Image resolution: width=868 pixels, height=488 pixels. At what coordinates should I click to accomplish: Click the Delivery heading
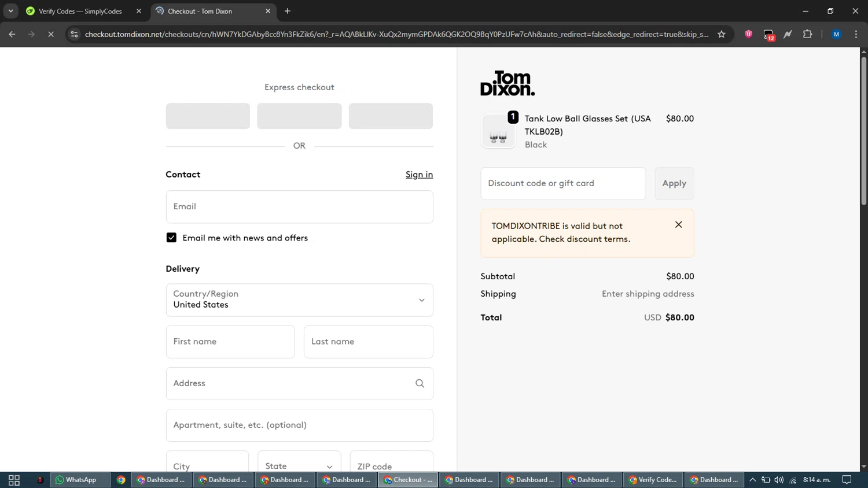tap(182, 269)
